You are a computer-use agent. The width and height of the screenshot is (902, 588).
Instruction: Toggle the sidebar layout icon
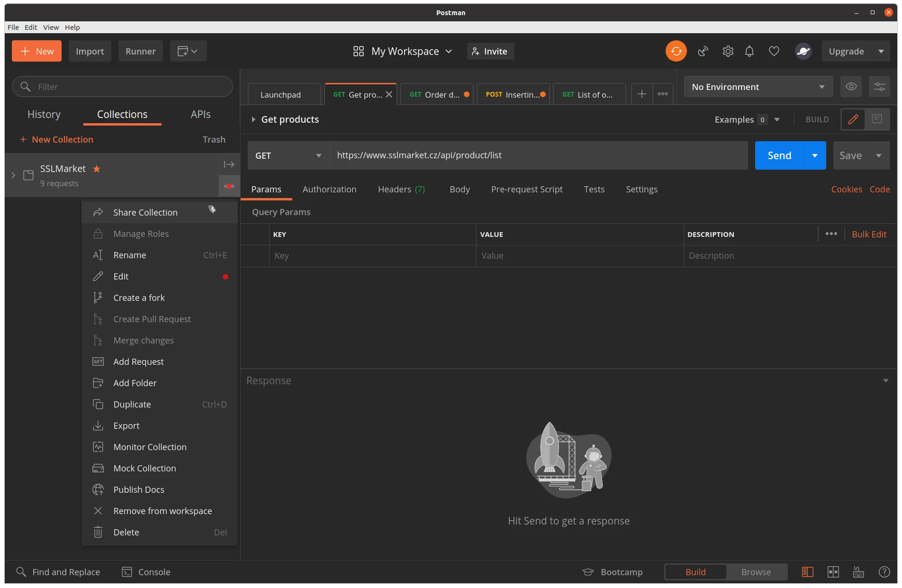click(x=807, y=572)
